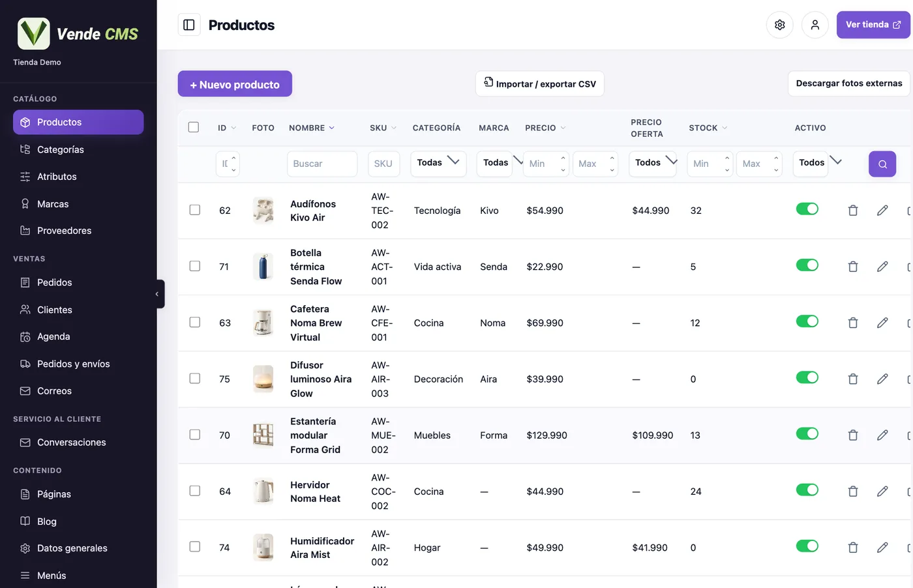This screenshot has height=588, width=913.
Task: Sort by Stock column header
Action: [708, 128]
